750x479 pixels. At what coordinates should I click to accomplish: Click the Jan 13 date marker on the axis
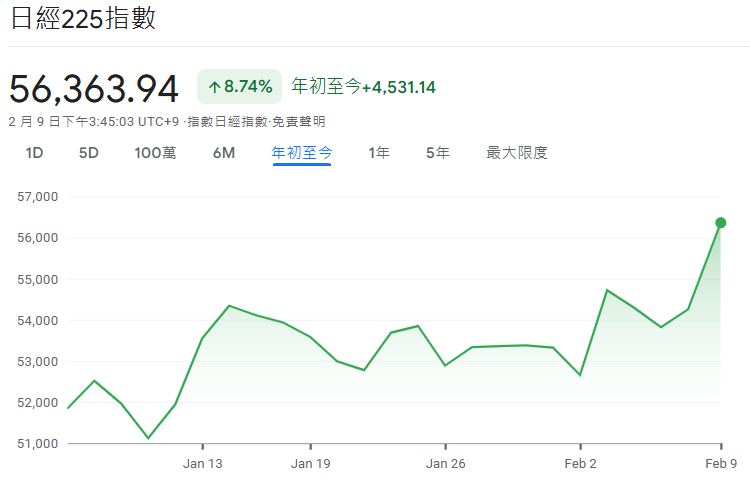[x=202, y=463]
